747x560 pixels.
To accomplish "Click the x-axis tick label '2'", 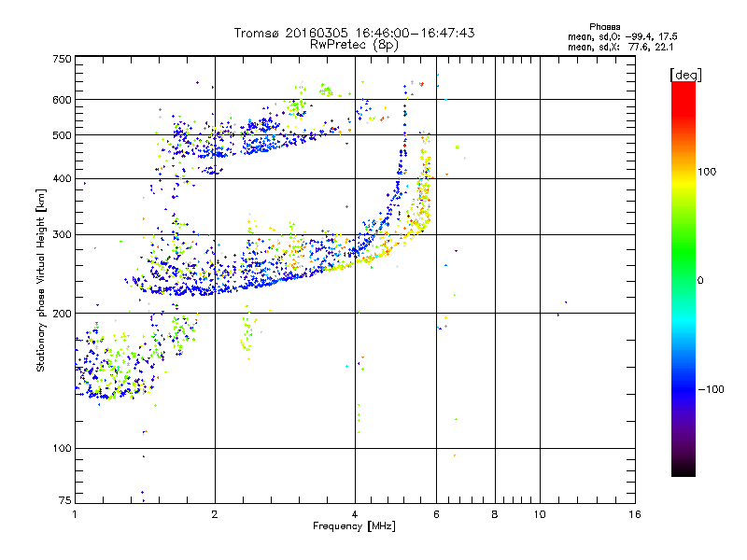I will tap(215, 514).
